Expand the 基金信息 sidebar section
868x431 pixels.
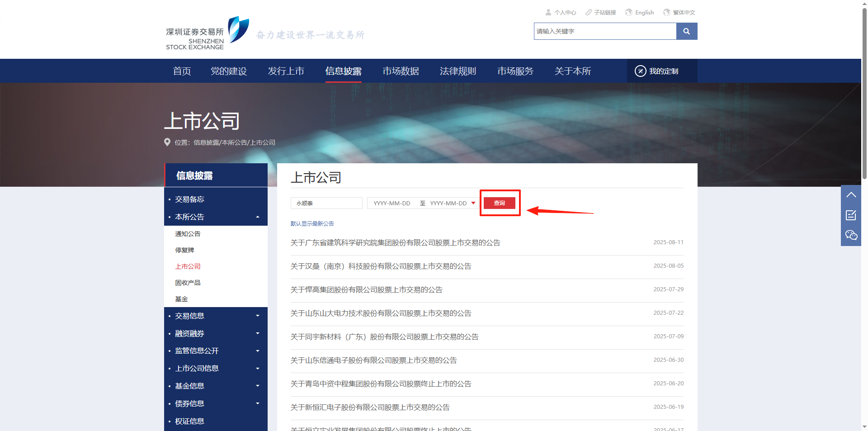point(258,386)
